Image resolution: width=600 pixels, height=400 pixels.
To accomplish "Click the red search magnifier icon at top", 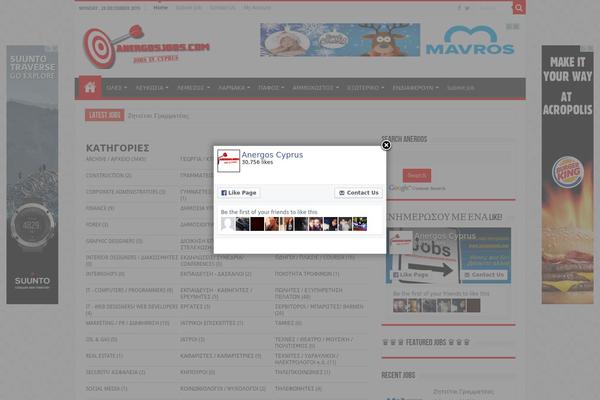I will 519,8.
